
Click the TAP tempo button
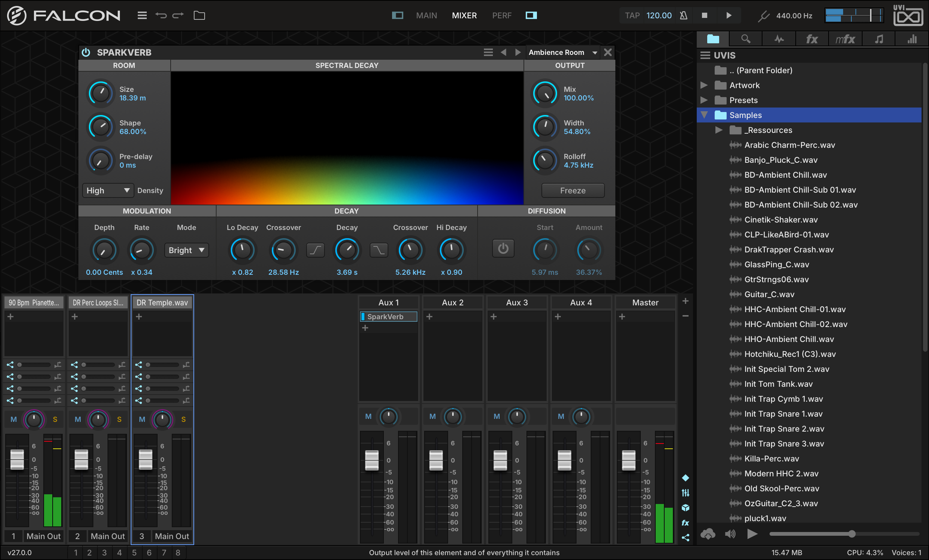[x=632, y=15]
